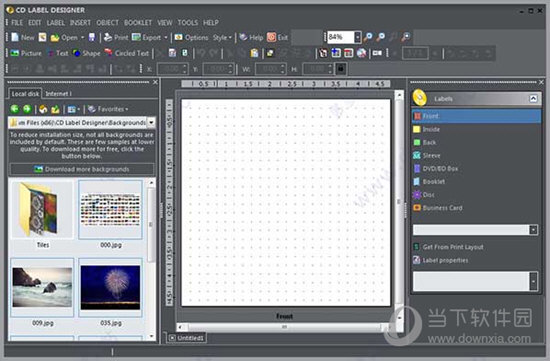Print the label with Print button
Image resolution: width=550 pixels, height=361 pixels.
click(116, 37)
